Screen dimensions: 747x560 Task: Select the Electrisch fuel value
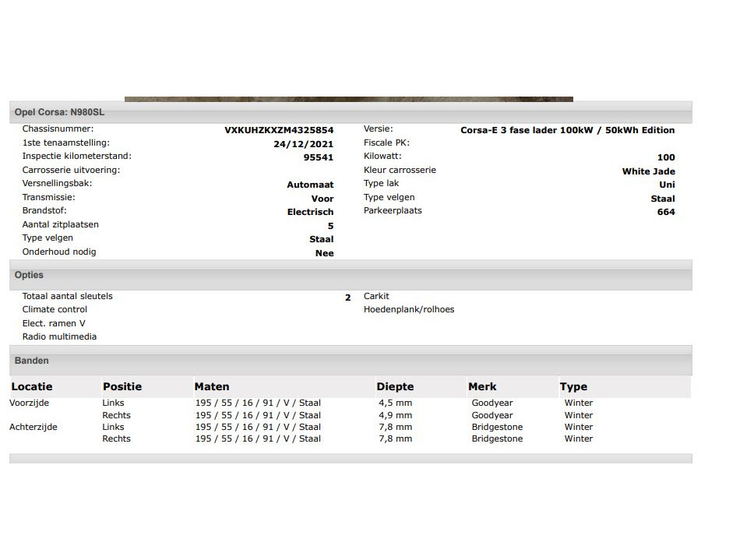pos(310,212)
